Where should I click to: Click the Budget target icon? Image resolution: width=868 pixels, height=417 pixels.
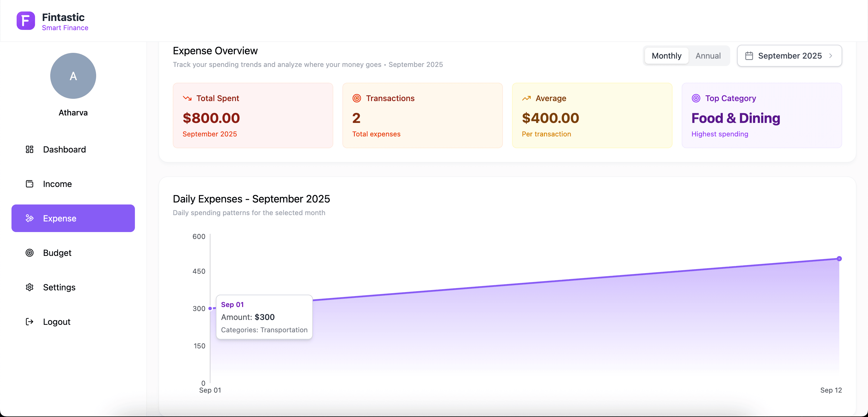[29, 253]
